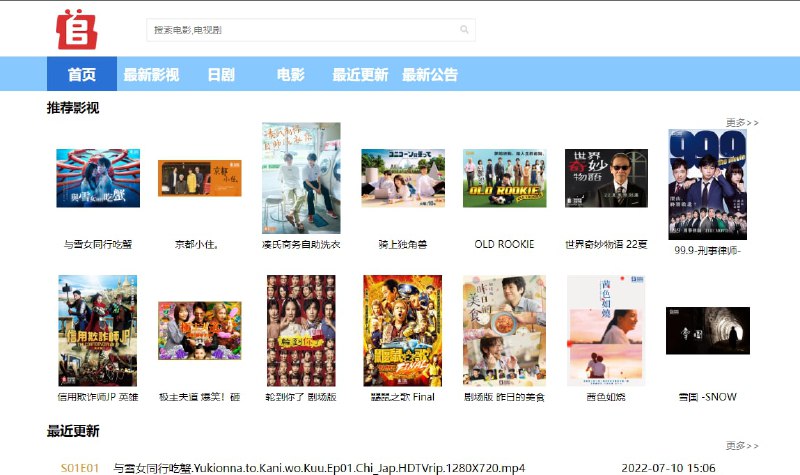Click the OLD ROOKIE title link
Viewport: 800px width, 475px height.
pos(505,244)
